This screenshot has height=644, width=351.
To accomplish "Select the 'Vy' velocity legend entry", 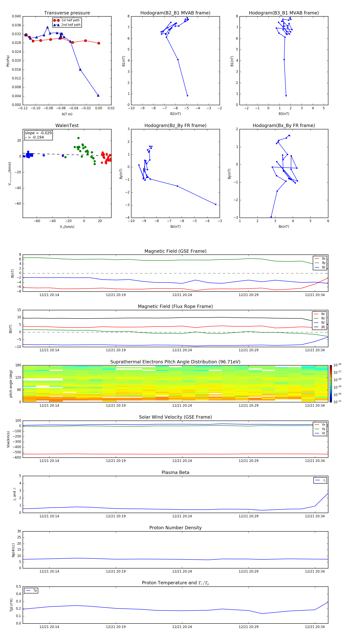I will 320,429.
